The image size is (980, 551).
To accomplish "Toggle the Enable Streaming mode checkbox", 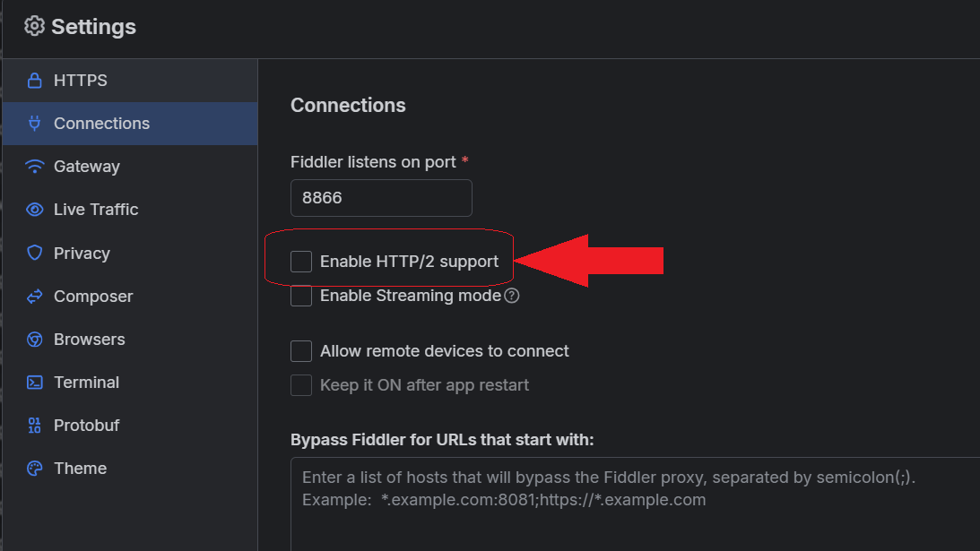I will coord(301,296).
